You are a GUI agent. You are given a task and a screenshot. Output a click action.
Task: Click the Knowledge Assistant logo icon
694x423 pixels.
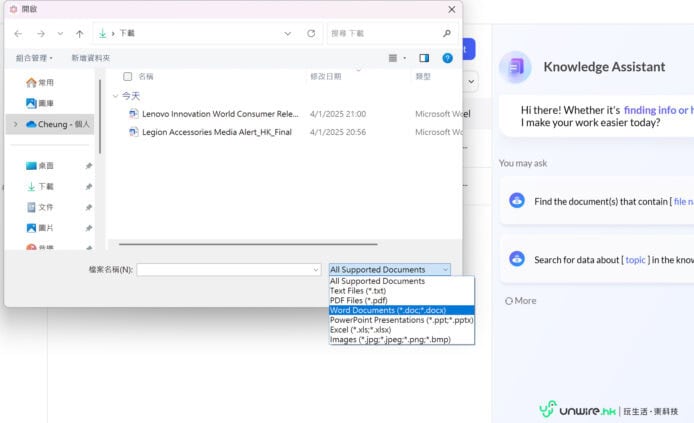(515, 67)
